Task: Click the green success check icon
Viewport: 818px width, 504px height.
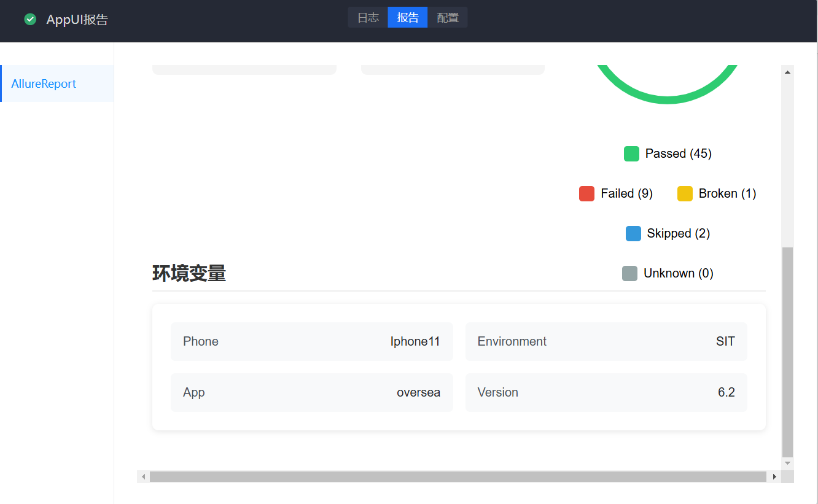Action: (30, 20)
